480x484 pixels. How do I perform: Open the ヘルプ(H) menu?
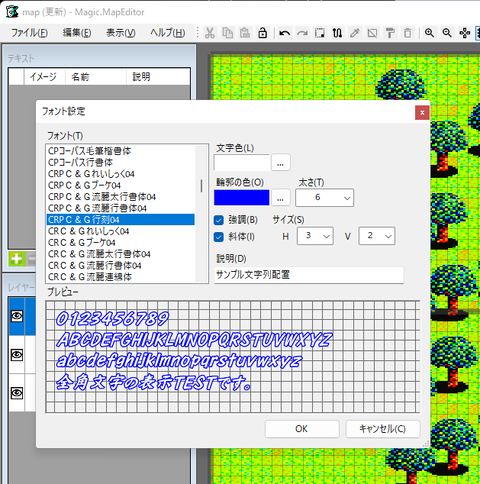click(x=167, y=33)
